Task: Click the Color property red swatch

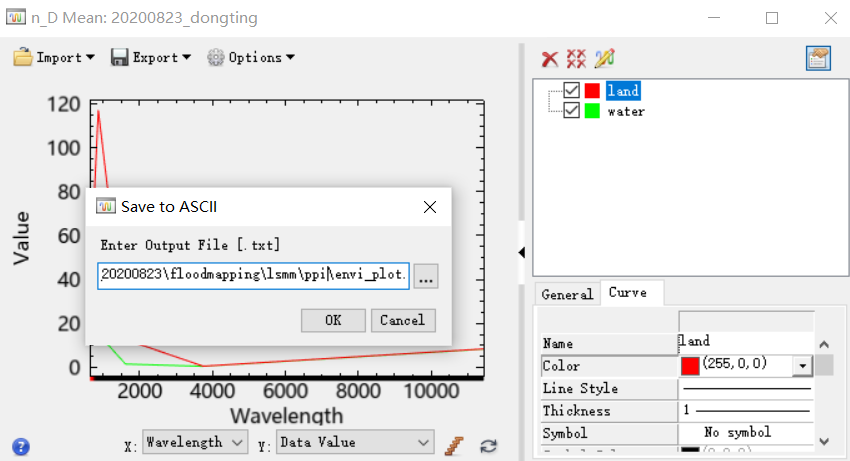Action: [690, 366]
